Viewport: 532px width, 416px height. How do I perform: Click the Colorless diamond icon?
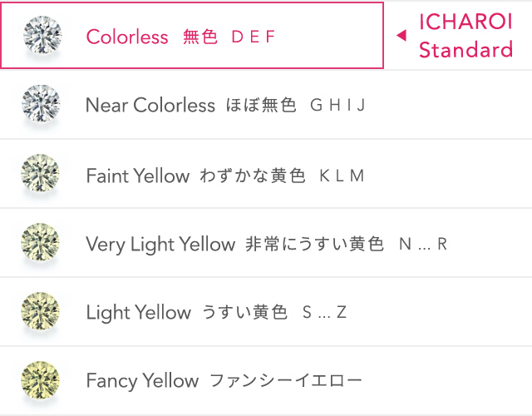40,35
